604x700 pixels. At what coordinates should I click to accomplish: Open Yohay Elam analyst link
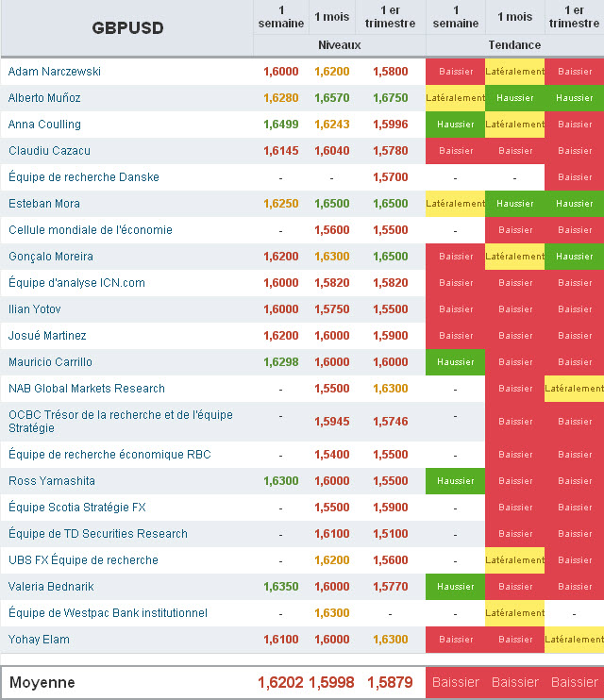[x=39, y=640]
